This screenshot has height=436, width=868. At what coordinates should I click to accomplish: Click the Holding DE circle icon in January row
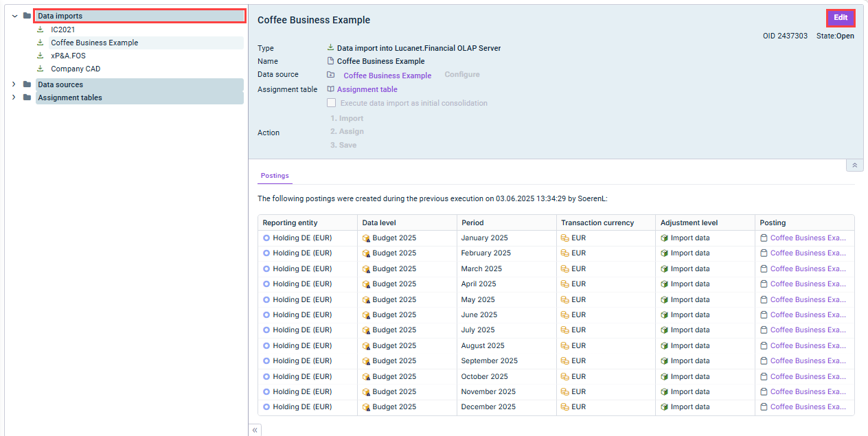coord(266,238)
